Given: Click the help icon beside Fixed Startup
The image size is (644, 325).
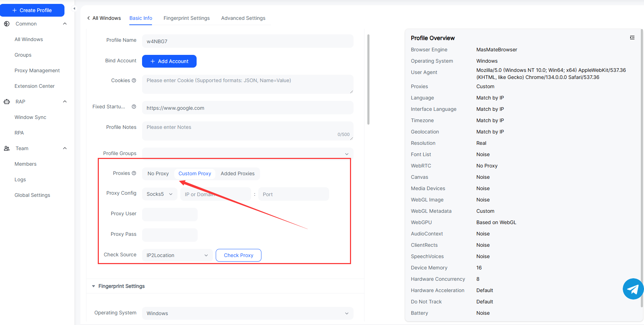Looking at the screenshot, I should 134,107.
